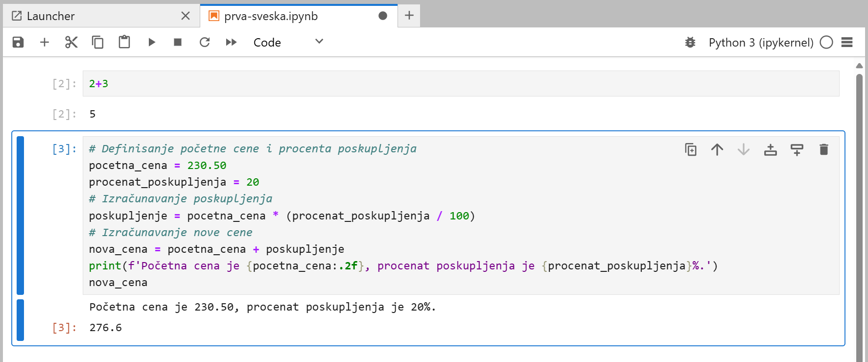This screenshot has height=362, width=868.
Task: Open Python 3 (ipykernel) kernel selector
Action: tap(761, 43)
